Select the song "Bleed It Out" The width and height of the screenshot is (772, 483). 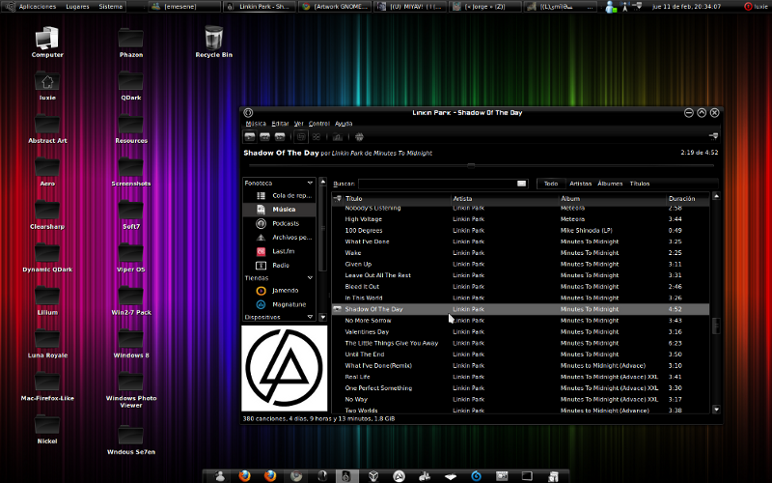tap(520, 287)
